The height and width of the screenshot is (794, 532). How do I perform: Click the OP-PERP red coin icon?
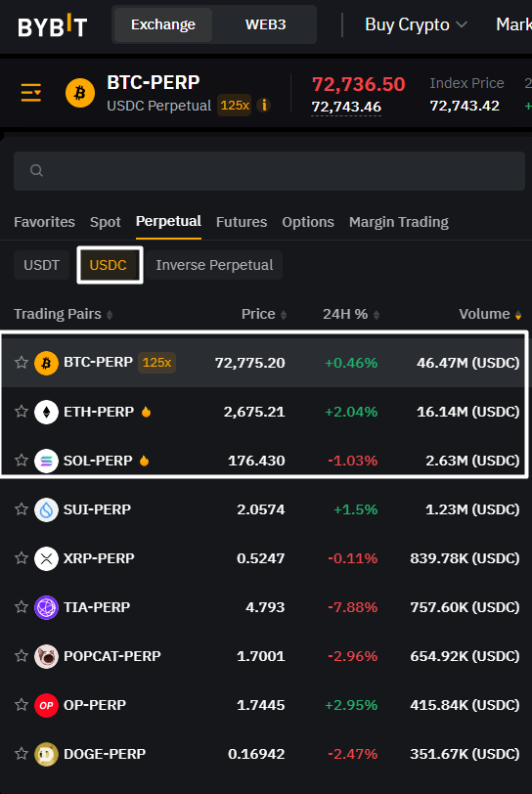click(46, 705)
